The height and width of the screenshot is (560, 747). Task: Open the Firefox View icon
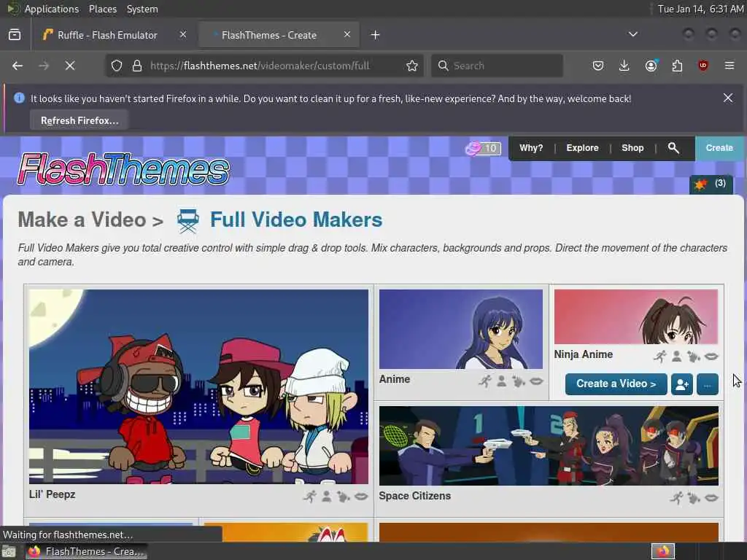[x=15, y=35]
